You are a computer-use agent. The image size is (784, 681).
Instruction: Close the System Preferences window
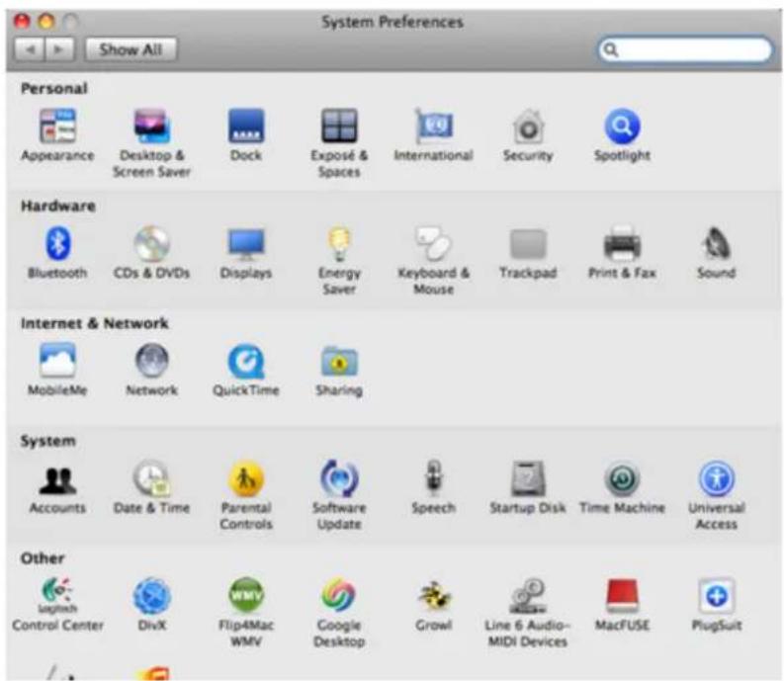22,21
